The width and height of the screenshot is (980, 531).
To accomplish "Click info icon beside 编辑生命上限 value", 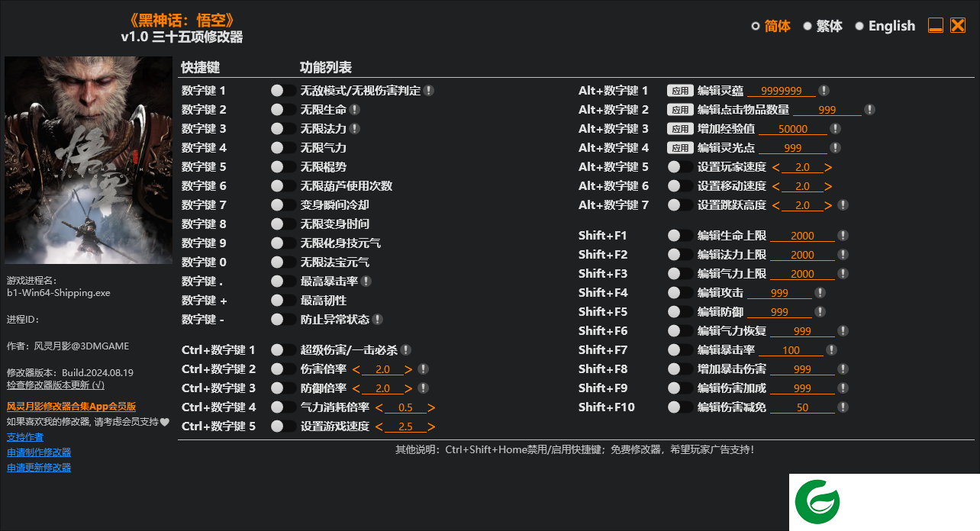I will (x=843, y=236).
